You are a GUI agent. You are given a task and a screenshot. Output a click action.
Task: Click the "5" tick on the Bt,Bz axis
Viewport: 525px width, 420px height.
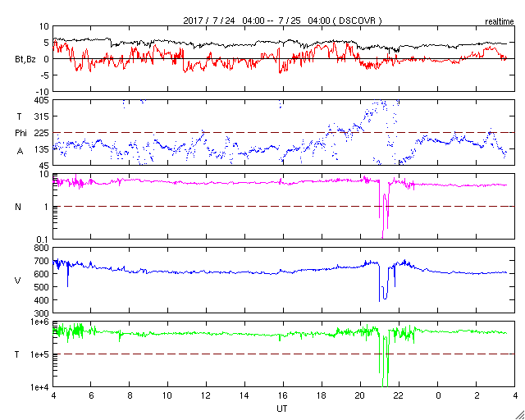(46, 43)
